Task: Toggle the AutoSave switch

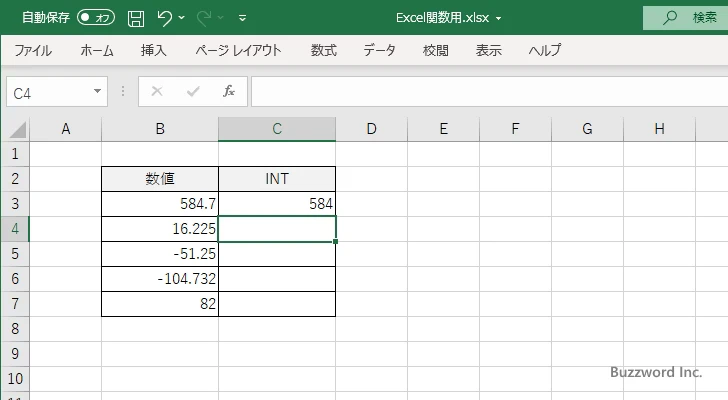Action: coord(96,17)
